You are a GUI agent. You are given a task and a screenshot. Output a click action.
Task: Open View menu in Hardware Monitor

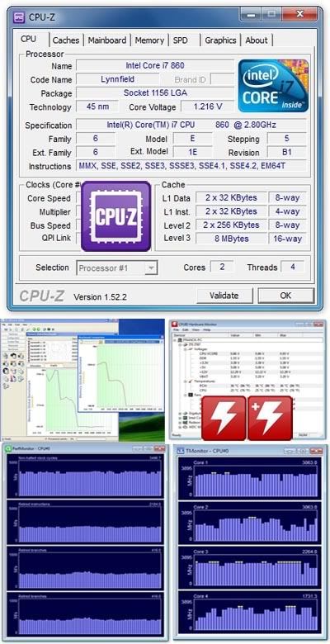(196, 329)
